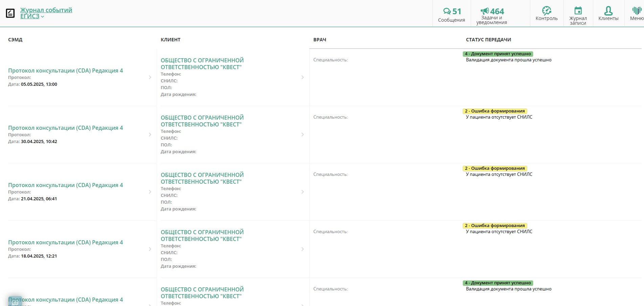Click the Ошибка формирования badge in the 18.04.2025 row
Viewport: 644px width, 306px height.
(x=495, y=226)
